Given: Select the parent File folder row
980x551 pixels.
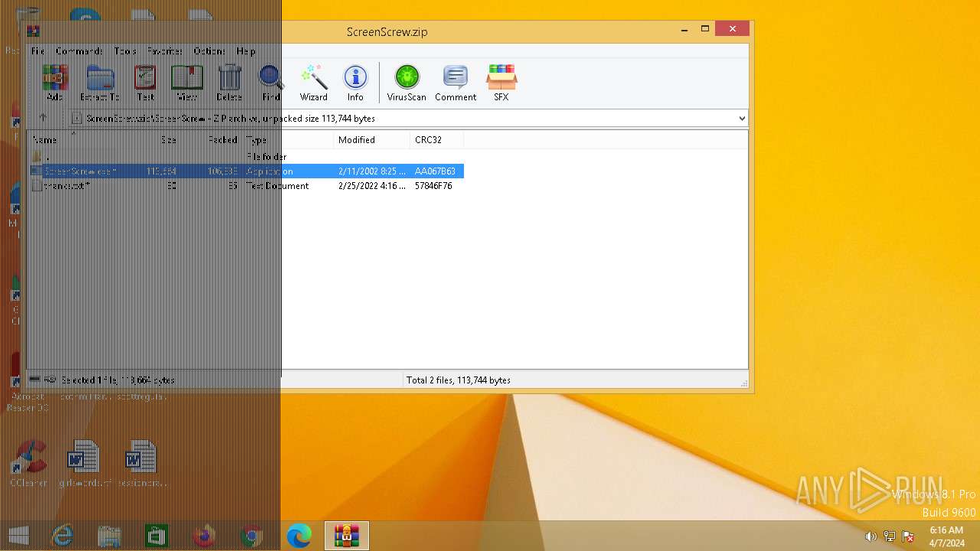Looking at the screenshot, I should coord(247,157).
